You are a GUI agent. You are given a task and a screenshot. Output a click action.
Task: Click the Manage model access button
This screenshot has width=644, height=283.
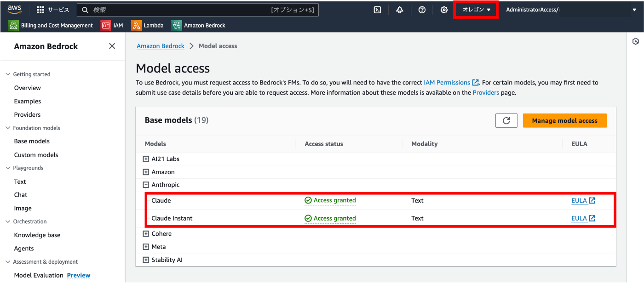pyautogui.click(x=565, y=120)
